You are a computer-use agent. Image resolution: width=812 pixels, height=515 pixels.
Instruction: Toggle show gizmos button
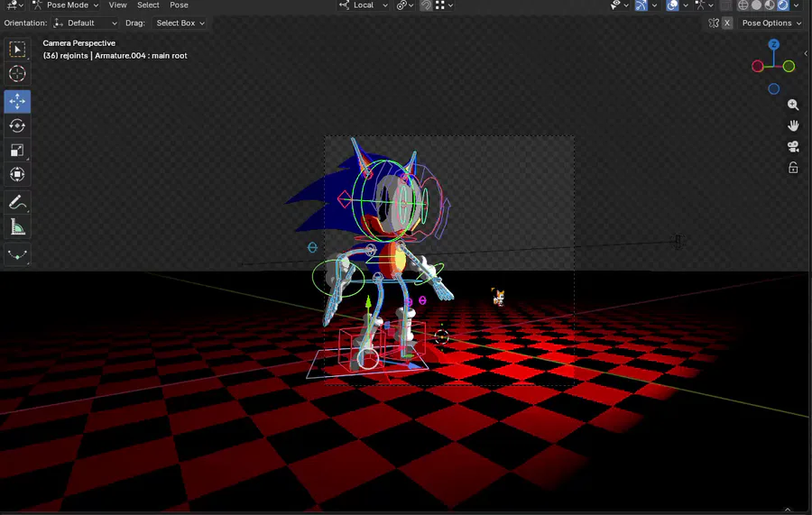(x=641, y=5)
